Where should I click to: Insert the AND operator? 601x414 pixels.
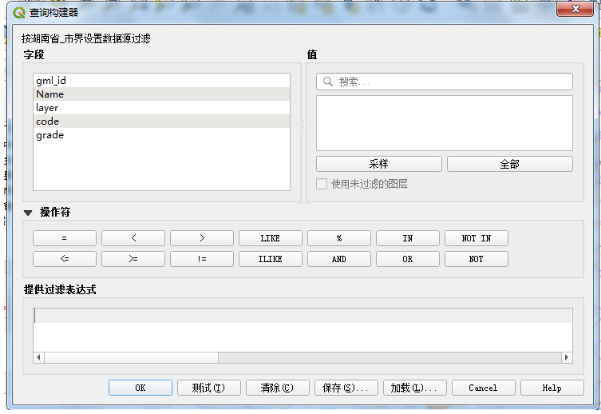coord(339,259)
